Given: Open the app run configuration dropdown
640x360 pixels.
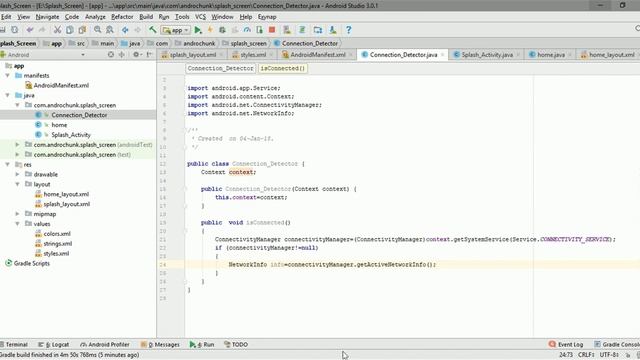Looking at the screenshot, I should coord(176,30).
